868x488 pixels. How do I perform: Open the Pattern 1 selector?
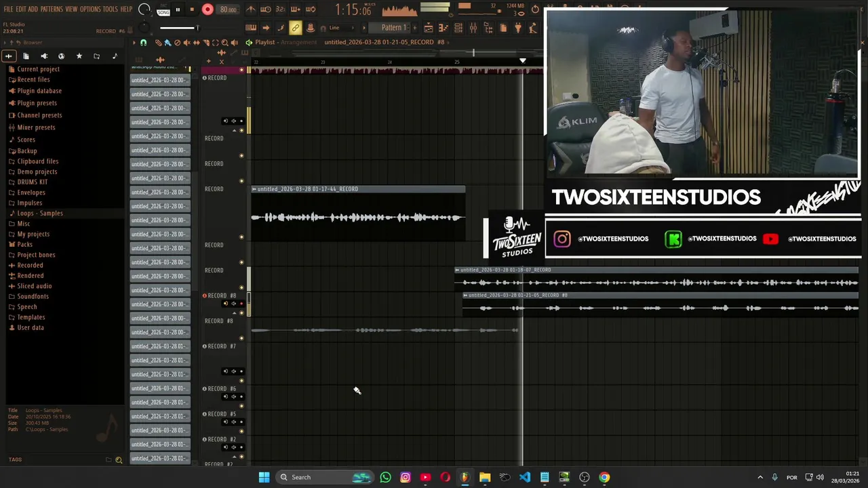point(393,28)
